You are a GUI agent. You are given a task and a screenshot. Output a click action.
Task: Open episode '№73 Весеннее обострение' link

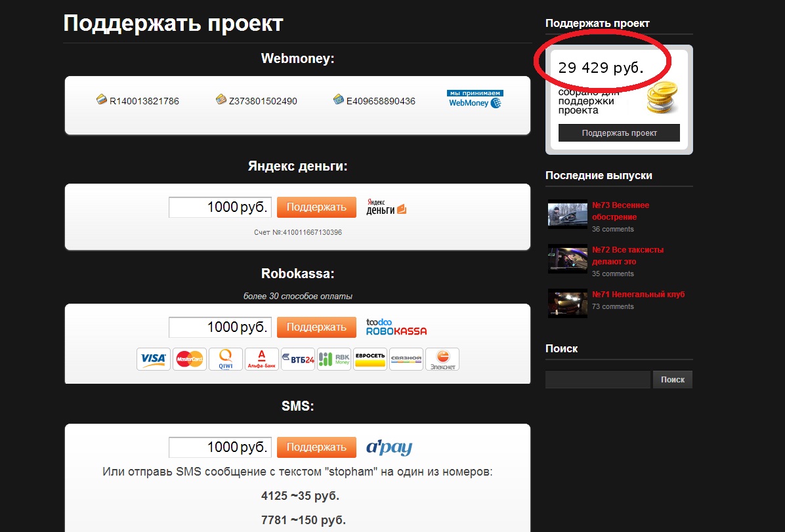click(x=620, y=211)
